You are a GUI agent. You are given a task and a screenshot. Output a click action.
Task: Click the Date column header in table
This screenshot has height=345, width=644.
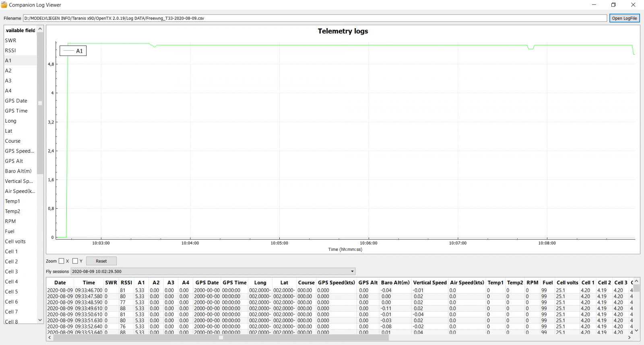[x=60, y=283]
